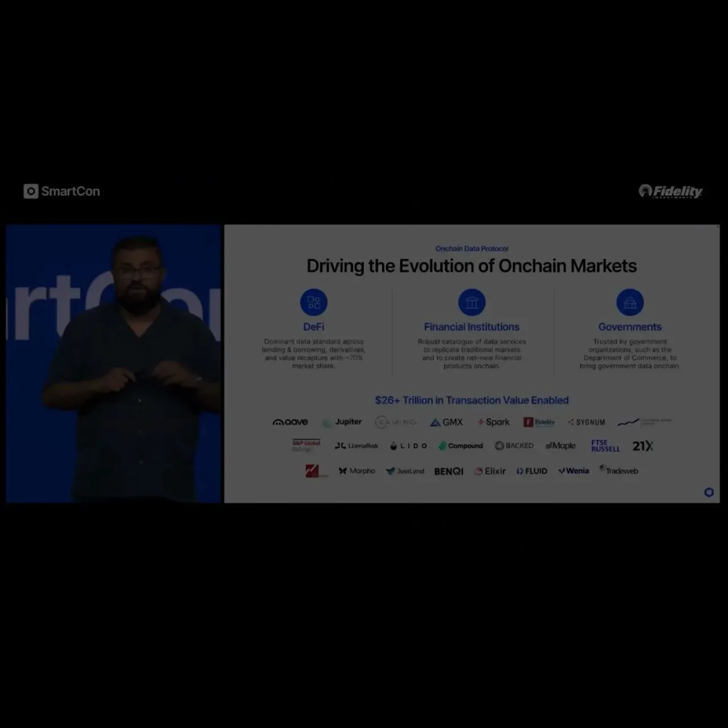Click the Backed logo
The height and width of the screenshot is (728, 728).
514,446
